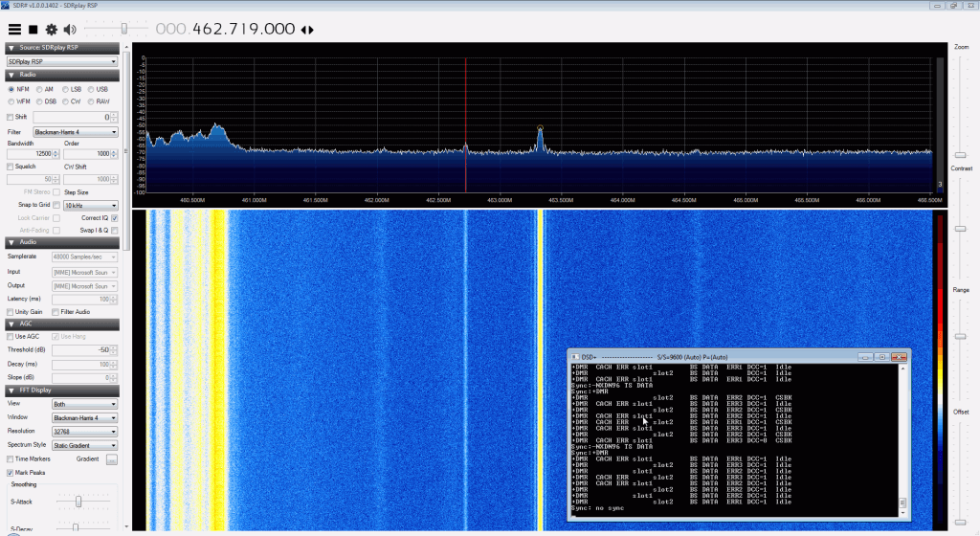Open the SDRplay RSP source dropdown
Screen dimensions: 980x536
tap(62, 61)
